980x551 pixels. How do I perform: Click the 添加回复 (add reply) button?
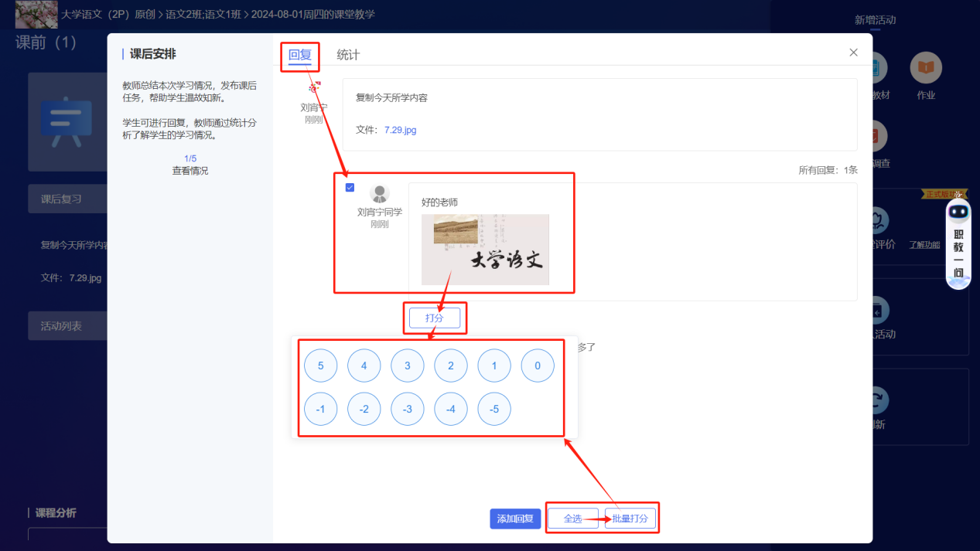click(x=515, y=518)
